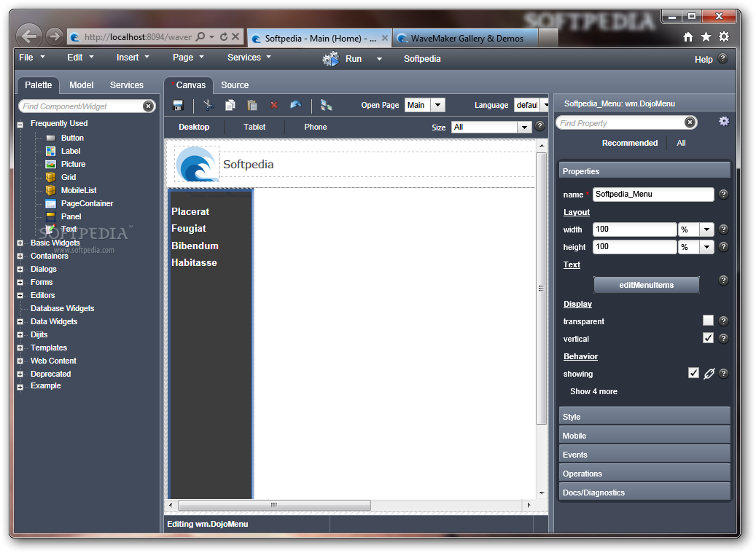Toggle the showing checkbox
Image resolution: width=756 pixels, height=553 pixels.
[693, 373]
